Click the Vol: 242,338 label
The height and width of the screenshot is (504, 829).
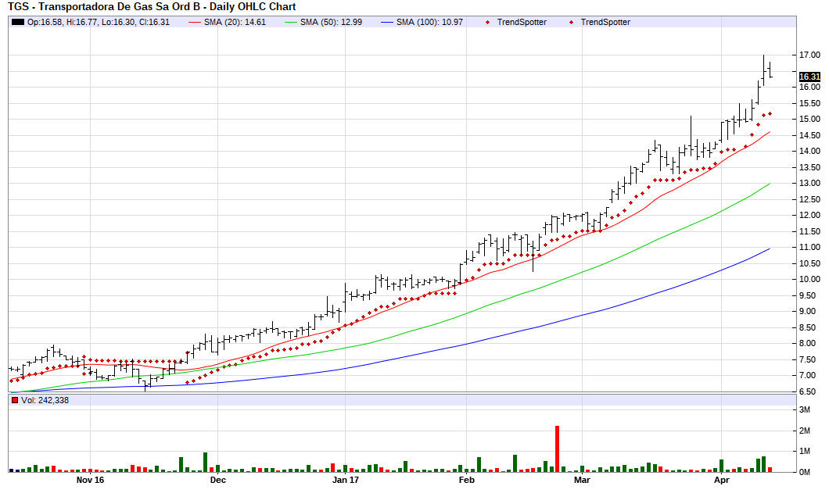(x=45, y=400)
